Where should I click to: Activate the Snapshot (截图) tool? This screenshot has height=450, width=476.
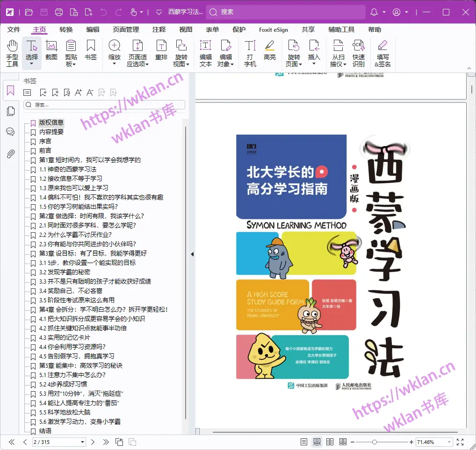[51, 51]
